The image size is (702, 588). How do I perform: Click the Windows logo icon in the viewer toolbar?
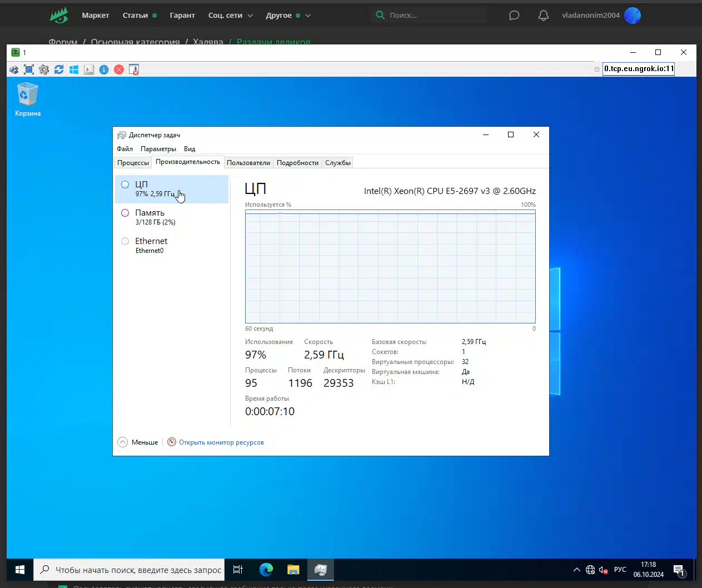point(74,69)
